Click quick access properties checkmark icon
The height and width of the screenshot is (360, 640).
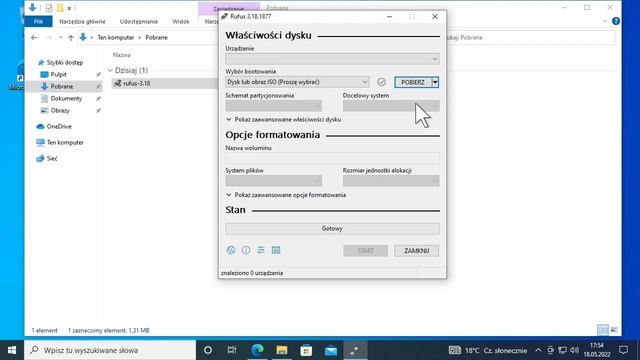click(x=49, y=8)
